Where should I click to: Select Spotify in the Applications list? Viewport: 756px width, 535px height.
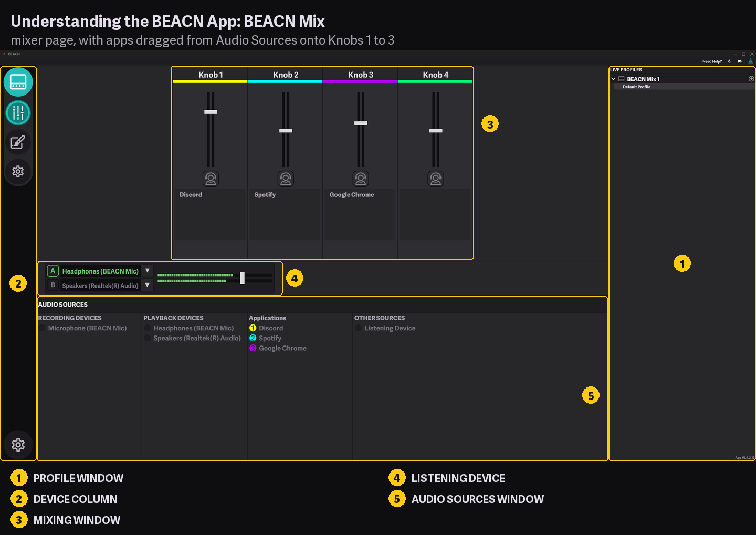point(270,338)
